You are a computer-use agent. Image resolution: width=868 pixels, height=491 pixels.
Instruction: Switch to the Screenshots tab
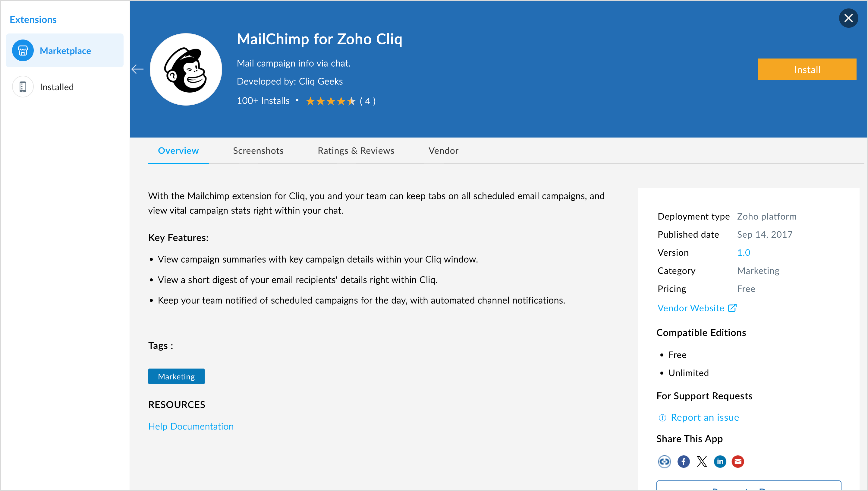[258, 151]
